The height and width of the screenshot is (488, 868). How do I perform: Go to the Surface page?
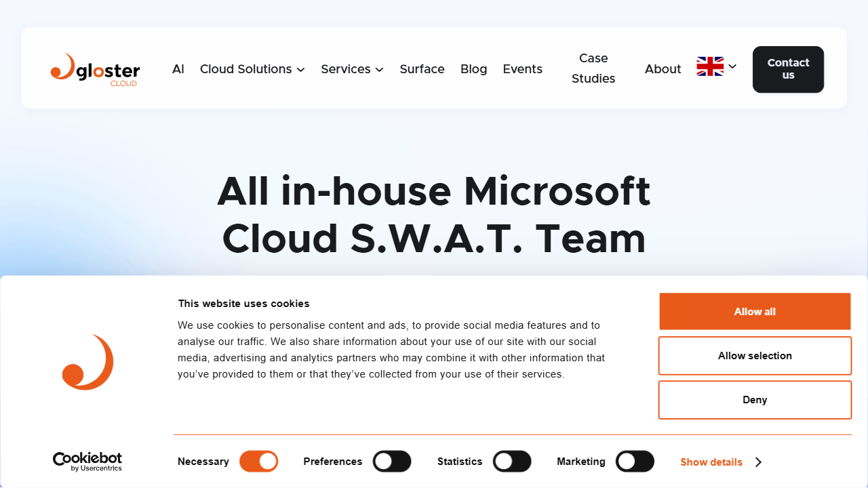422,69
